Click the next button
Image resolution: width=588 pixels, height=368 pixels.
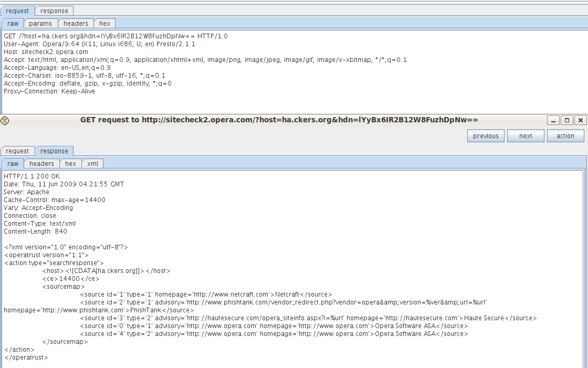click(526, 136)
